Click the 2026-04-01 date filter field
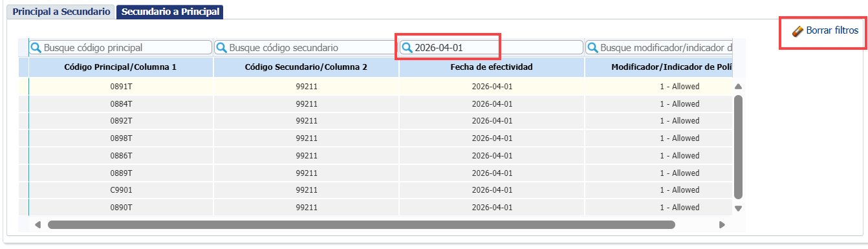Screen dimensions: 868x249 point(492,47)
